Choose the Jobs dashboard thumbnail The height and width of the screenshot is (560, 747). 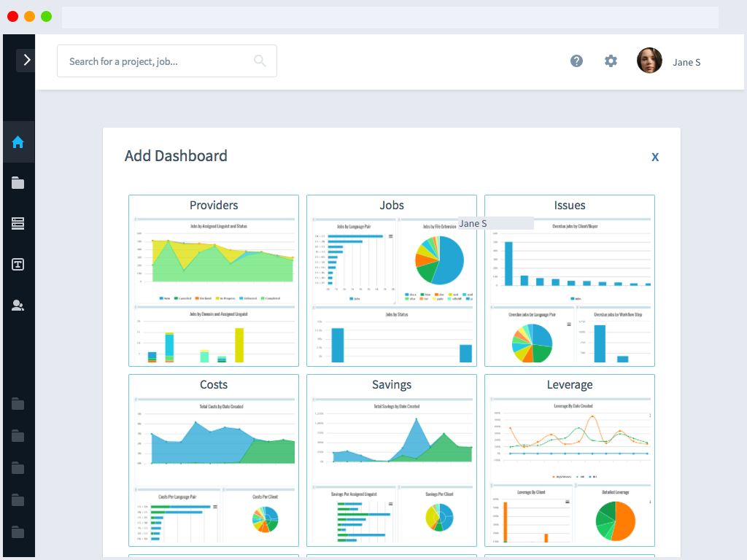click(x=392, y=281)
